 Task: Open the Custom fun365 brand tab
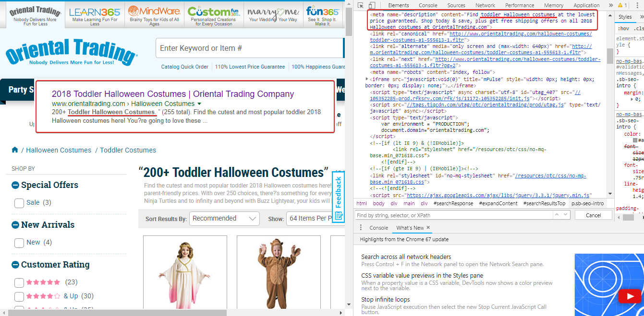click(x=213, y=16)
